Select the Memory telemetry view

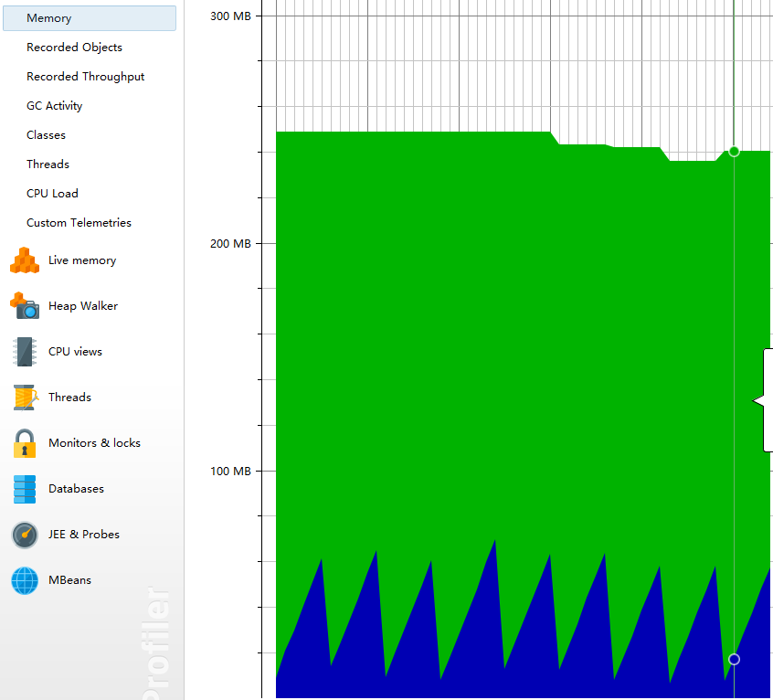click(90, 18)
